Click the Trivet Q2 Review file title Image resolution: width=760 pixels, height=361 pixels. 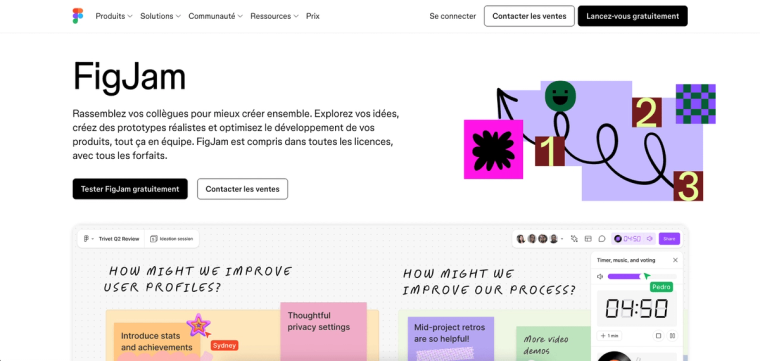119,239
